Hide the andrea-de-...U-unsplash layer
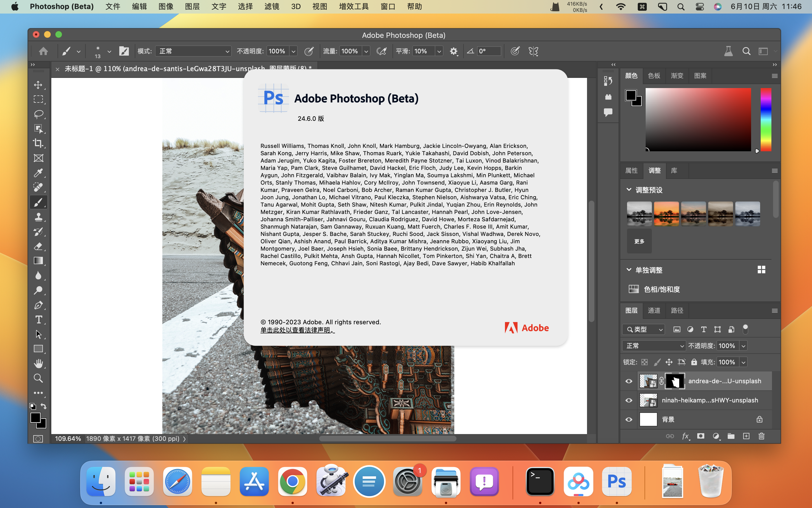 tap(629, 381)
